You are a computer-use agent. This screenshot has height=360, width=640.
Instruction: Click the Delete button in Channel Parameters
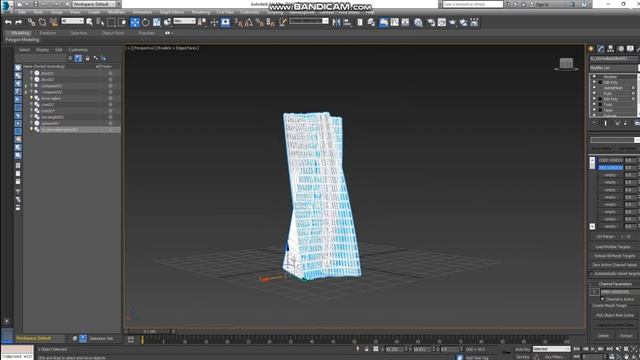pos(603,336)
